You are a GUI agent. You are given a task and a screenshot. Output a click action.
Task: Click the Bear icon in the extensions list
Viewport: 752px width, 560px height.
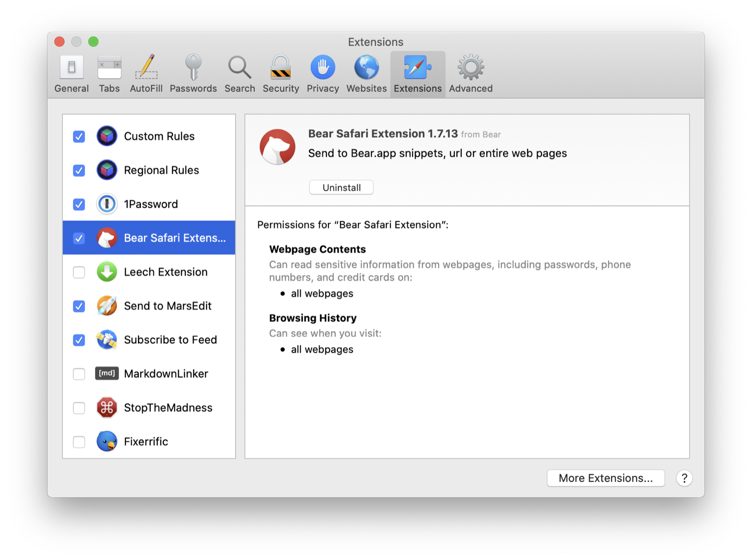pos(107,238)
